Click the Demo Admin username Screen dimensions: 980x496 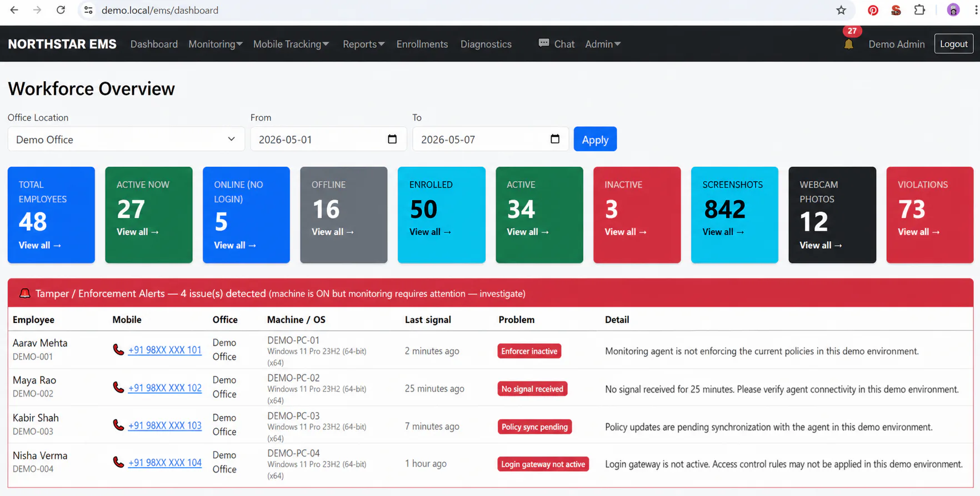[897, 44]
